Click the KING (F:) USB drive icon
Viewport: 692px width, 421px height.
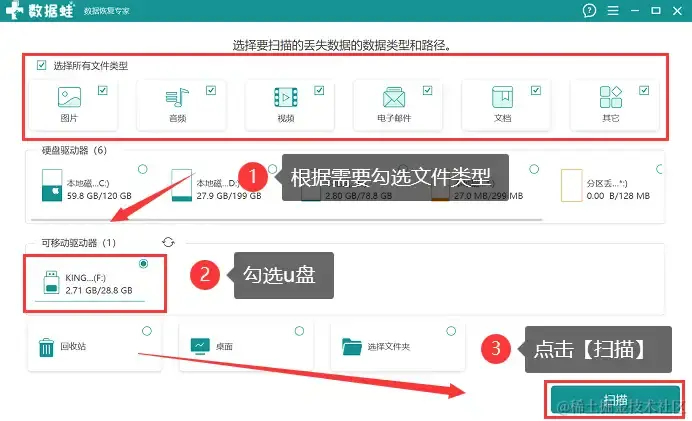51,282
